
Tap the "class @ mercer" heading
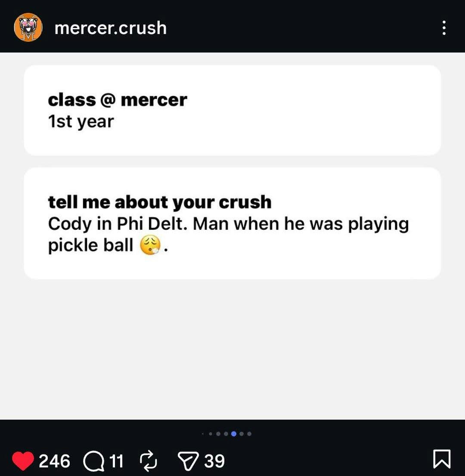tap(118, 100)
